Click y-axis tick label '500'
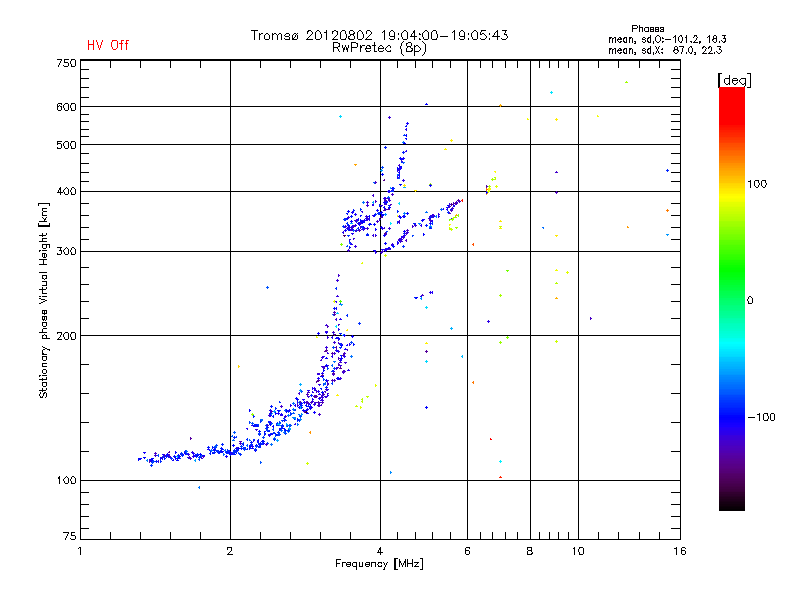The width and height of the screenshot is (800, 600). [x=66, y=145]
